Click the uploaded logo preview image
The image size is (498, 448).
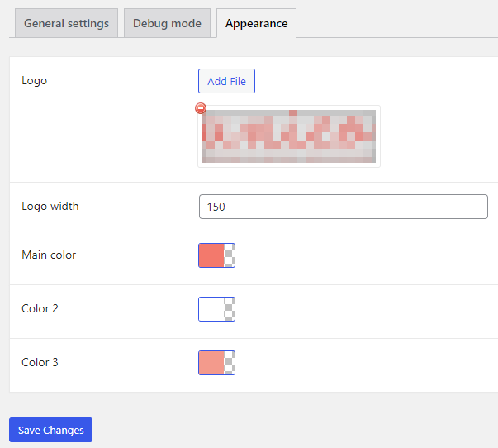[x=289, y=136]
